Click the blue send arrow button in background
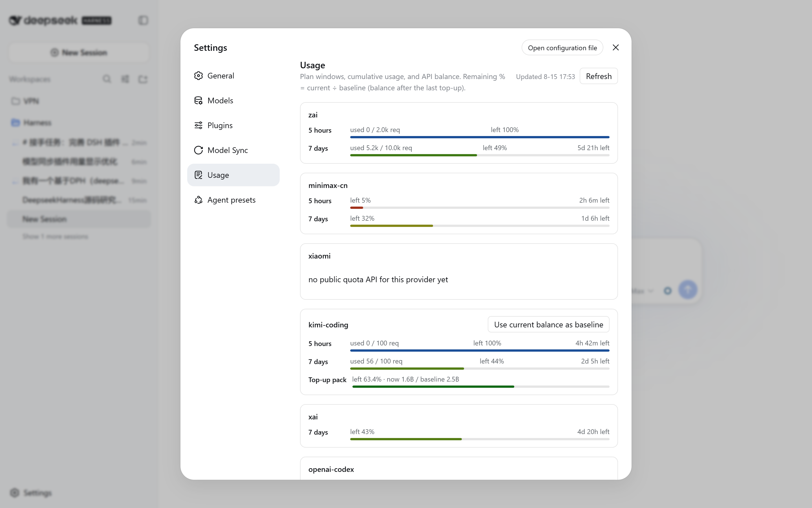This screenshot has height=508, width=812. point(688,290)
